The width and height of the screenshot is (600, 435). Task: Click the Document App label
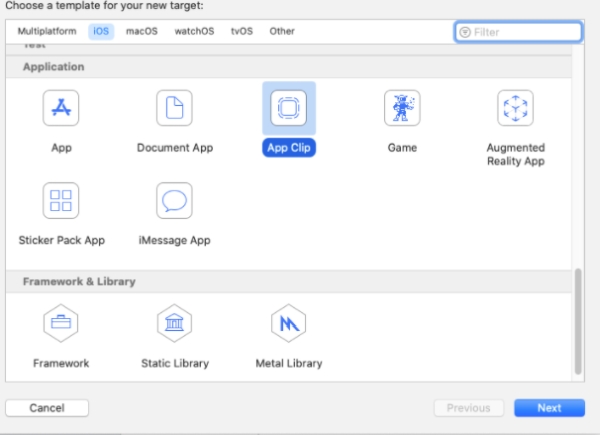[x=175, y=148]
